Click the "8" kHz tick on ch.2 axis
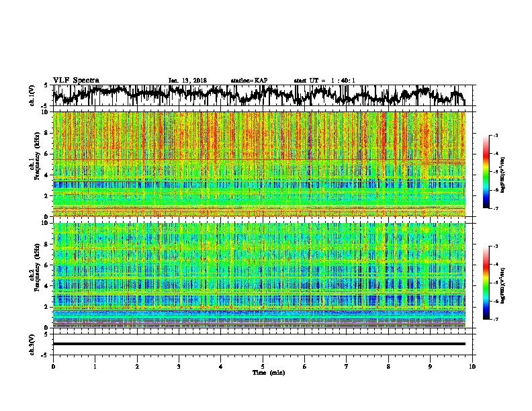The height and width of the screenshot is (411, 532). 48,244
